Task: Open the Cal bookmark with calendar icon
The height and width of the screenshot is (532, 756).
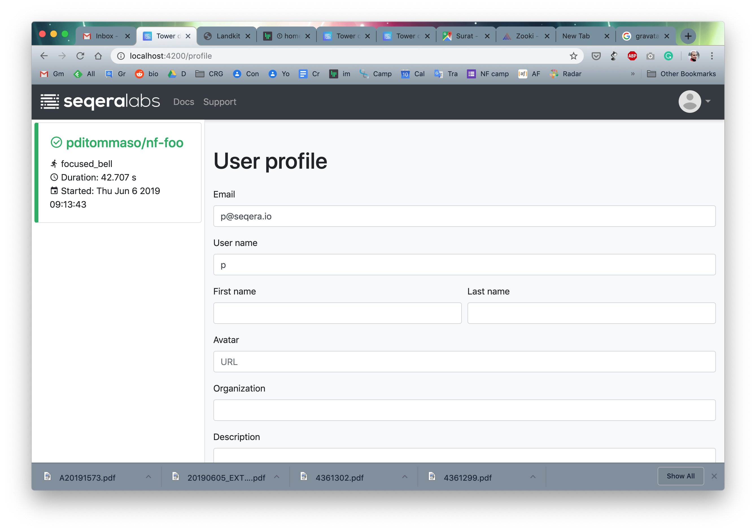Action: (412, 74)
